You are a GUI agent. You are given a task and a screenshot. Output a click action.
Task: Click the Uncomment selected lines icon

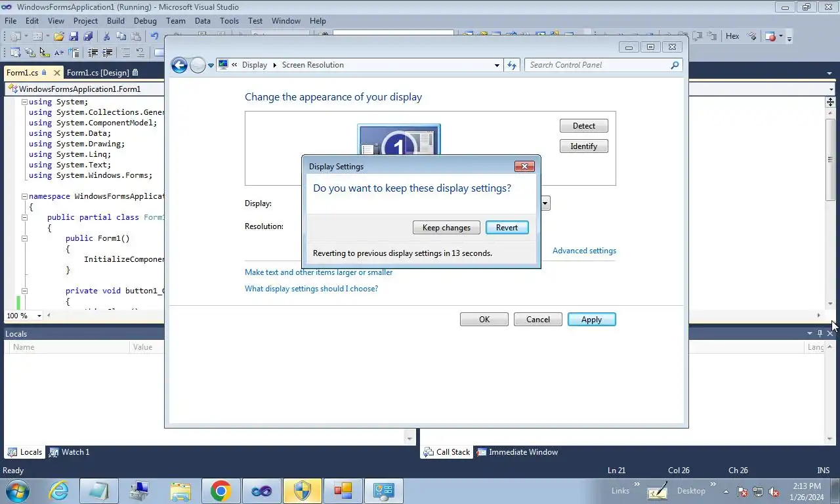(x=140, y=52)
